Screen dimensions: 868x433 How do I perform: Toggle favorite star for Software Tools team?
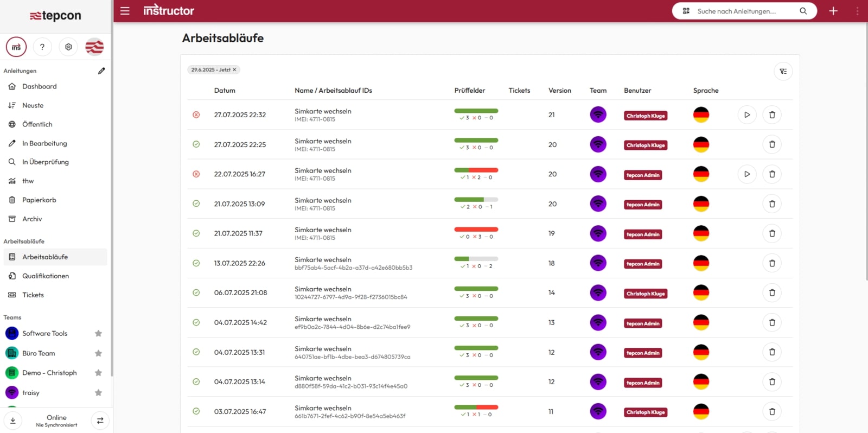[98, 334]
